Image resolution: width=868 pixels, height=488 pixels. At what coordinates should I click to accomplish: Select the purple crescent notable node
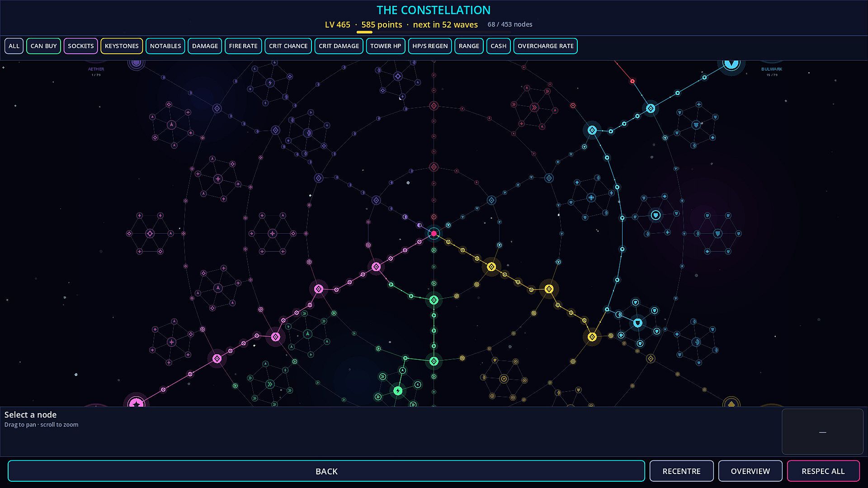[x=307, y=133]
